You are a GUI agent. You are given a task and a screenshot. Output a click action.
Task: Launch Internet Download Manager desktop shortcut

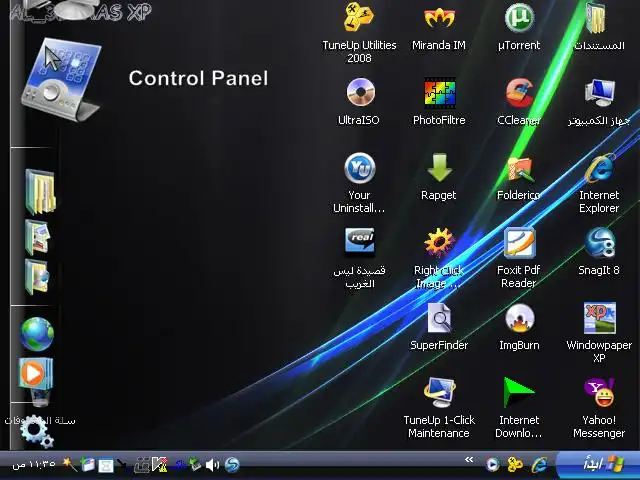pos(518,392)
